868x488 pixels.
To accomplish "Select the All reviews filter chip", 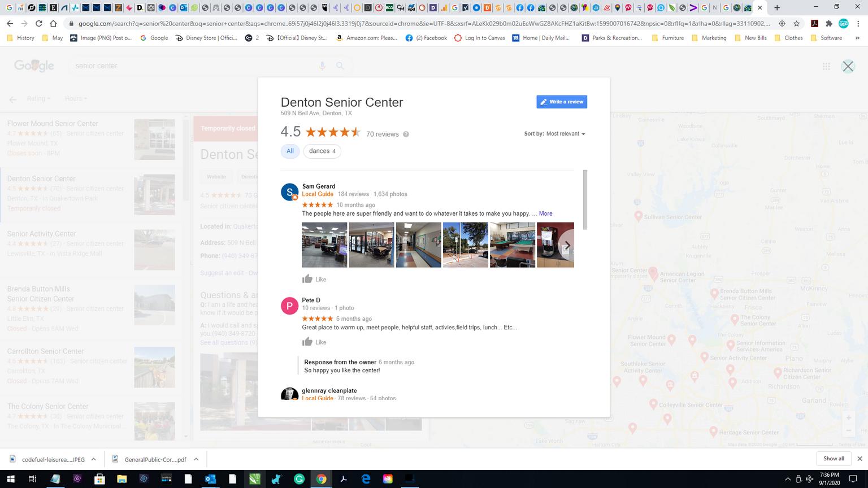I will tap(290, 151).
